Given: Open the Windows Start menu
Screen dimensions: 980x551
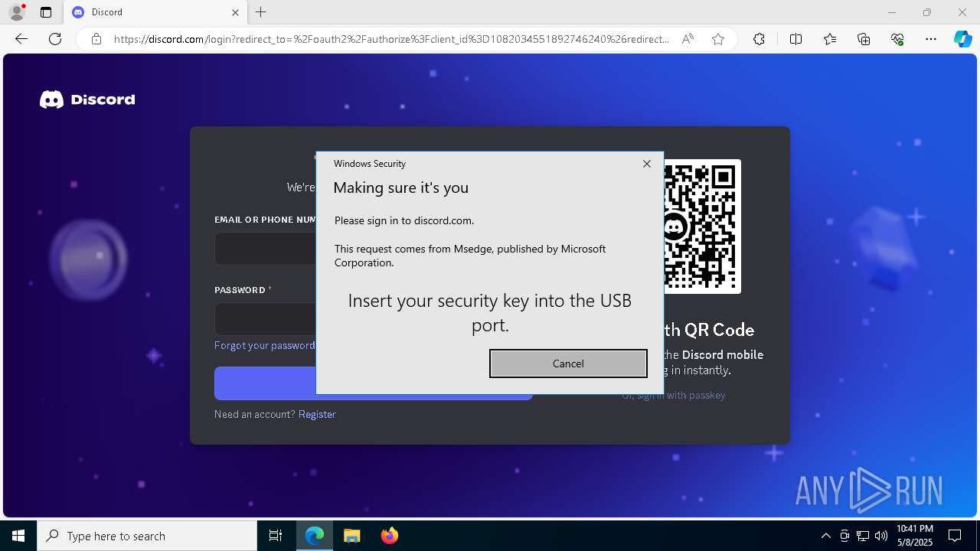Looking at the screenshot, I should [18, 536].
